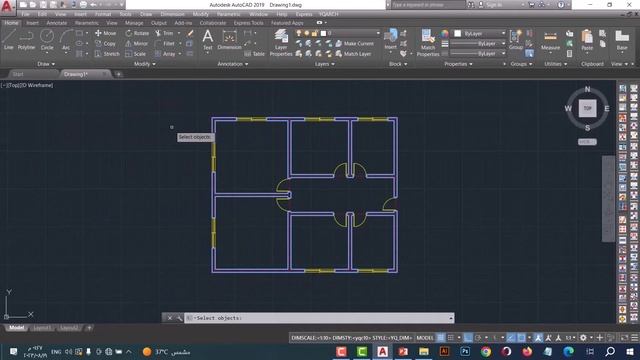Expand the Modify panel
This screenshot has width=640, height=360.
click(144, 64)
